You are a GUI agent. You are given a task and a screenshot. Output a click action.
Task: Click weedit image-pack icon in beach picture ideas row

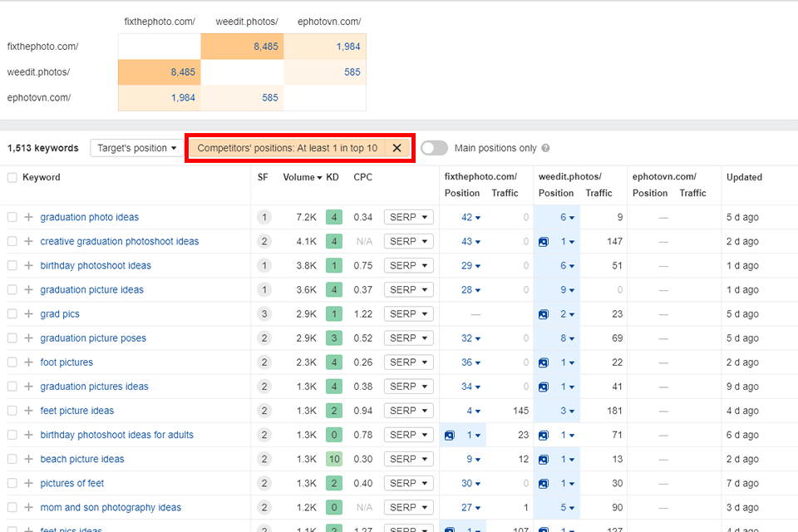pyautogui.click(x=544, y=459)
